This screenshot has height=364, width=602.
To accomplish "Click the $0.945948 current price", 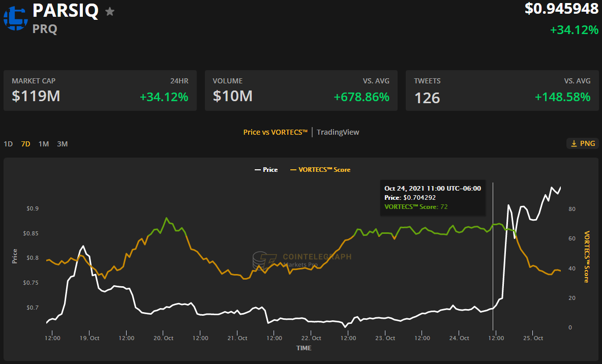I will coord(561,9).
